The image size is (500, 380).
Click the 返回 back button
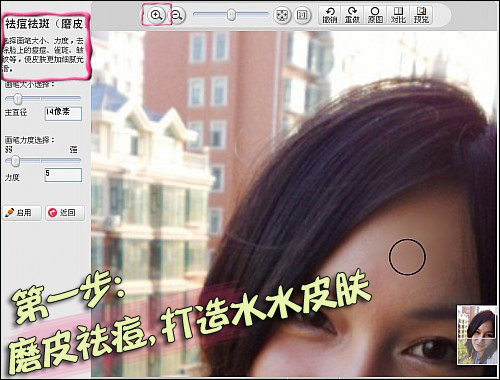65,213
